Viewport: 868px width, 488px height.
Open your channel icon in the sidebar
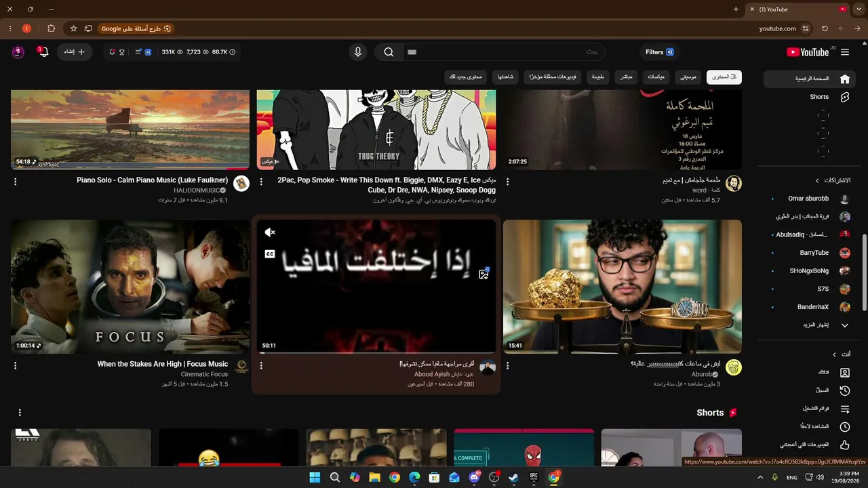coord(845,372)
